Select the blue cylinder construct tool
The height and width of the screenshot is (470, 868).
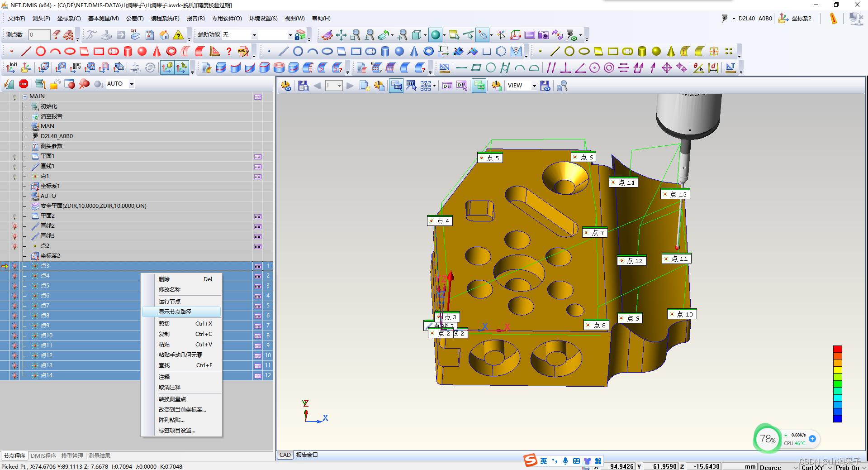(x=385, y=51)
